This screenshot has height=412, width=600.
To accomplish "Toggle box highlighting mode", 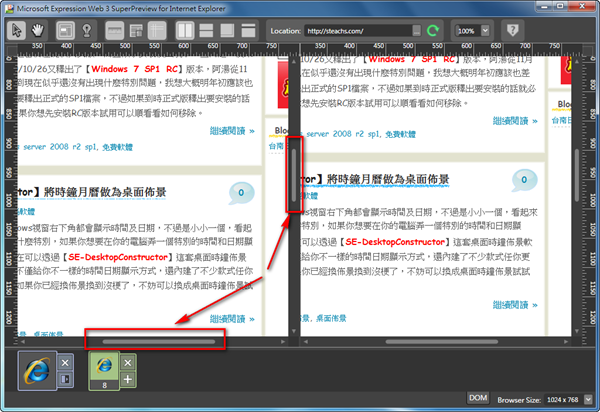I will pos(65,31).
